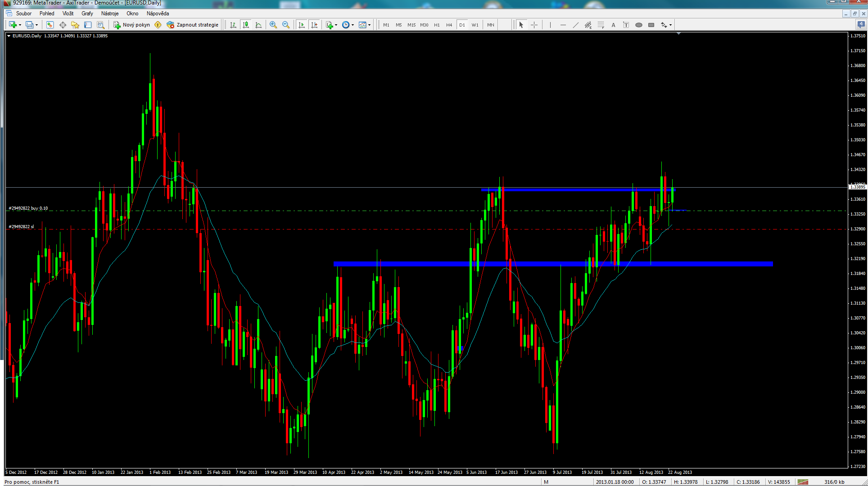Select the horizontal line tool
868x486 pixels.
pos(563,25)
